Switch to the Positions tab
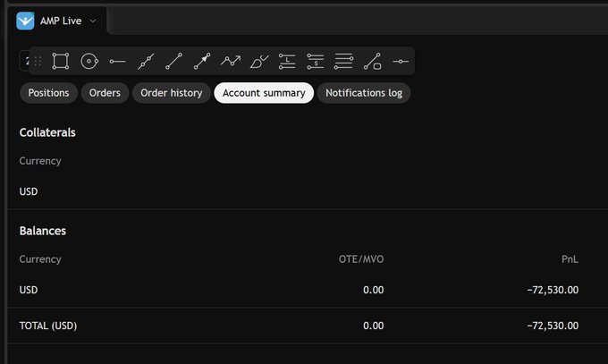 [x=48, y=93]
